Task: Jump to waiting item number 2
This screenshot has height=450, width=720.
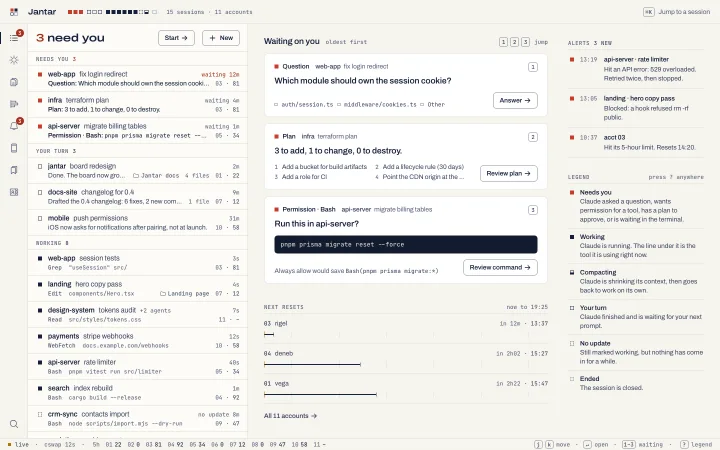Action: point(514,42)
